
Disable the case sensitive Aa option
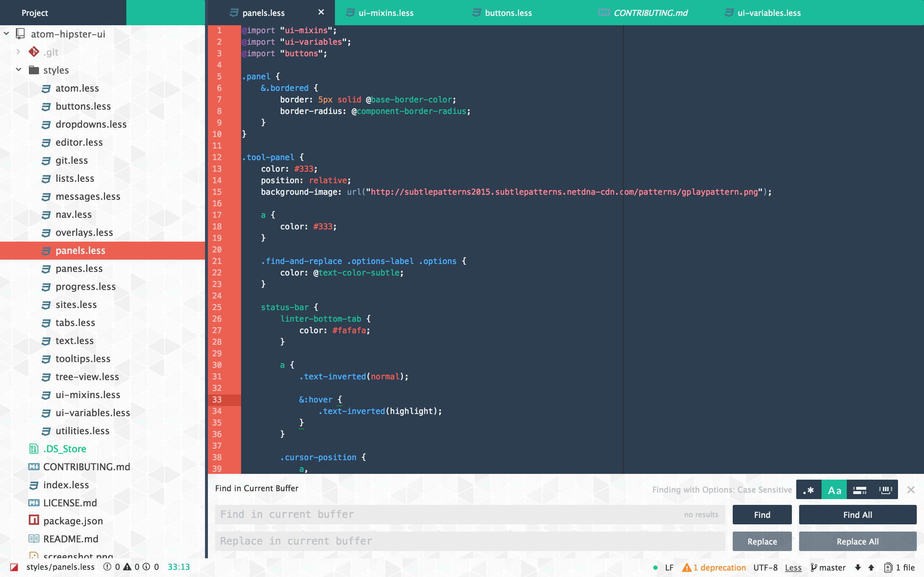click(x=834, y=490)
